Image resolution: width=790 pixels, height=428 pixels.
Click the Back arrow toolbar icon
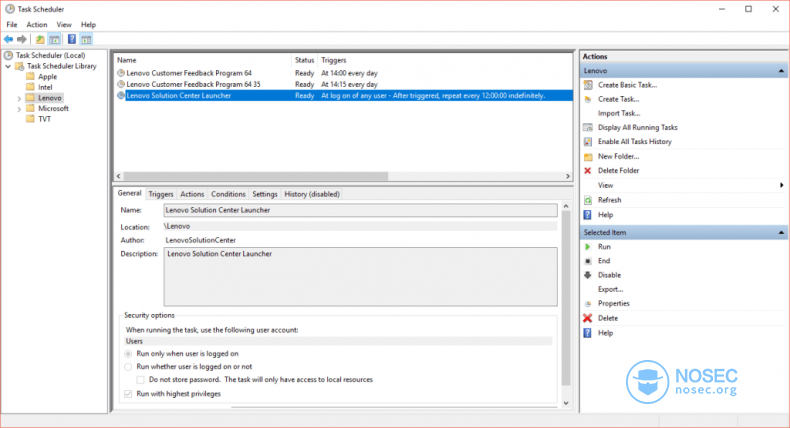tap(9, 39)
